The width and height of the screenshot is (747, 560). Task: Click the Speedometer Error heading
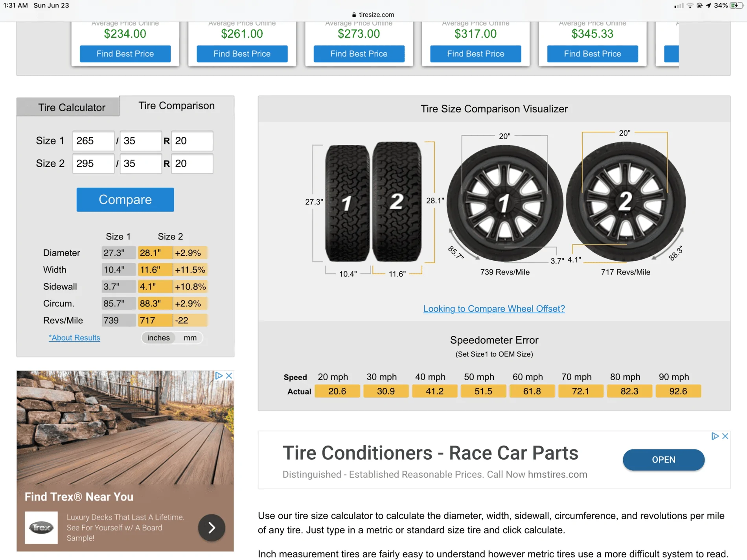click(x=494, y=340)
